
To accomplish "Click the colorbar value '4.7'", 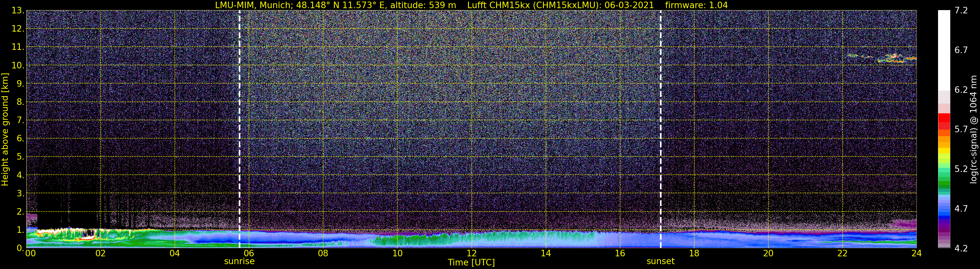I will [961, 209].
